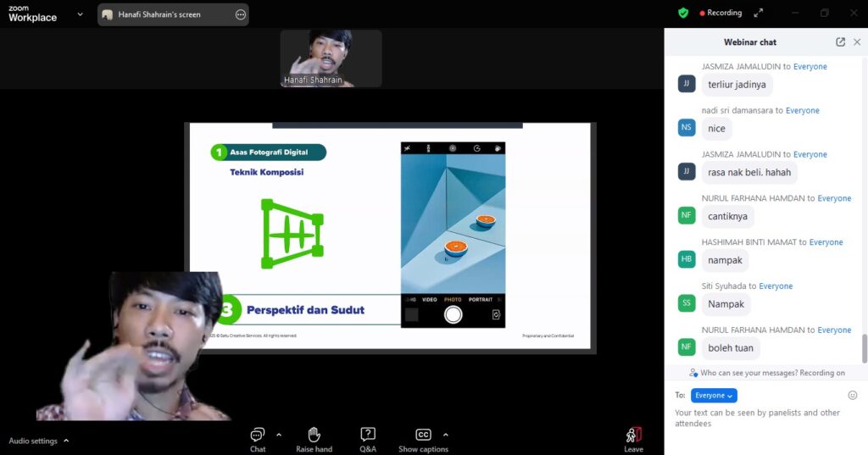Click the 'Everyone' link after HASHIMAH BINTI MAMAT
Viewport: 868px width, 455px height.
826,242
